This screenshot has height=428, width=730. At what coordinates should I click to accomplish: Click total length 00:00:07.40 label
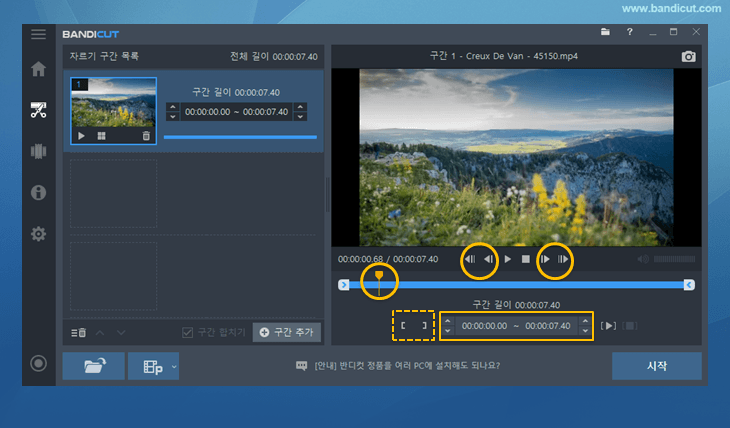(274, 56)
